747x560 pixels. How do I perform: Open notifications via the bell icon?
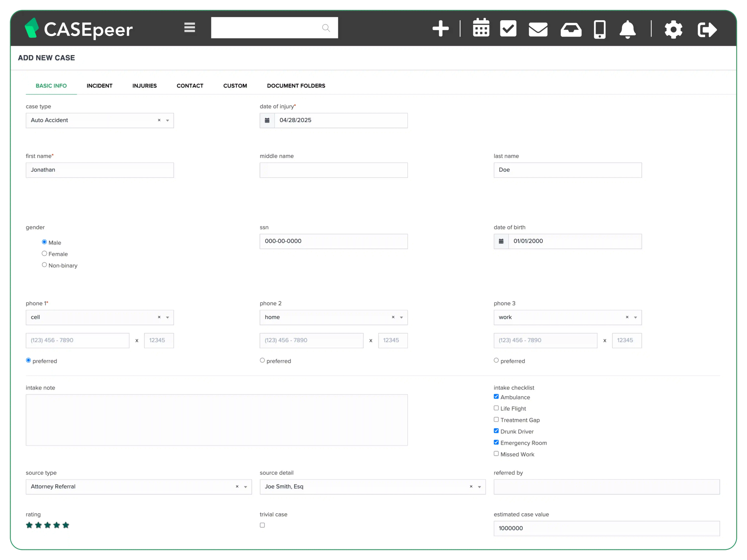tap(627, 29)
